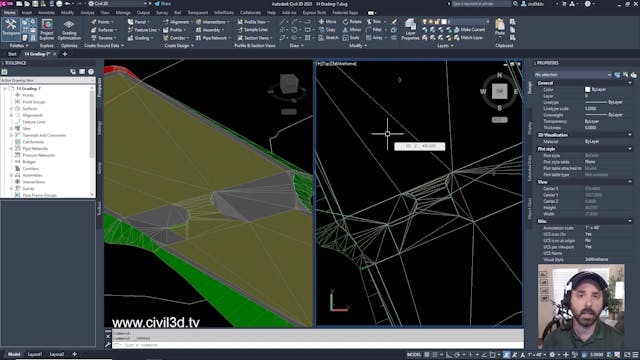Screen dimensions: 640x360
Task: Collapse the General section in Properties
Action: [630, 83]
